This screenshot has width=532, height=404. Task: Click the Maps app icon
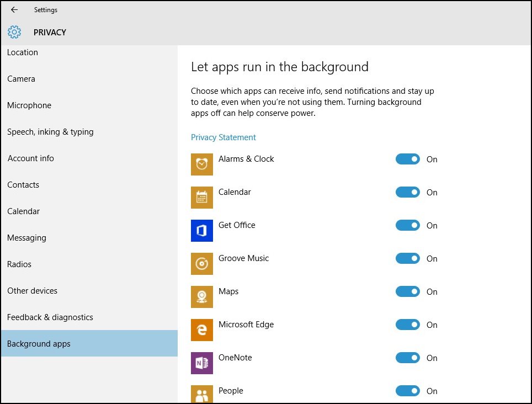[202, 297]
